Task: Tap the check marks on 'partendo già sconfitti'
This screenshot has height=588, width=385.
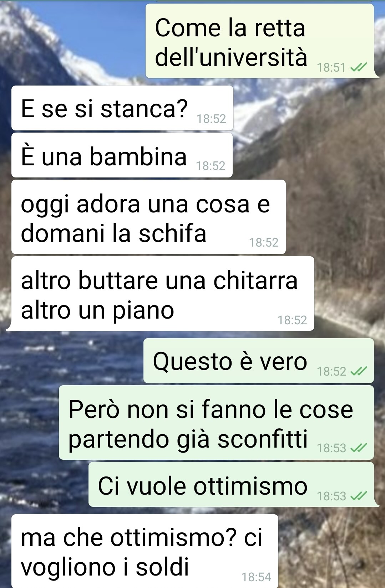Action: (359, 448)
